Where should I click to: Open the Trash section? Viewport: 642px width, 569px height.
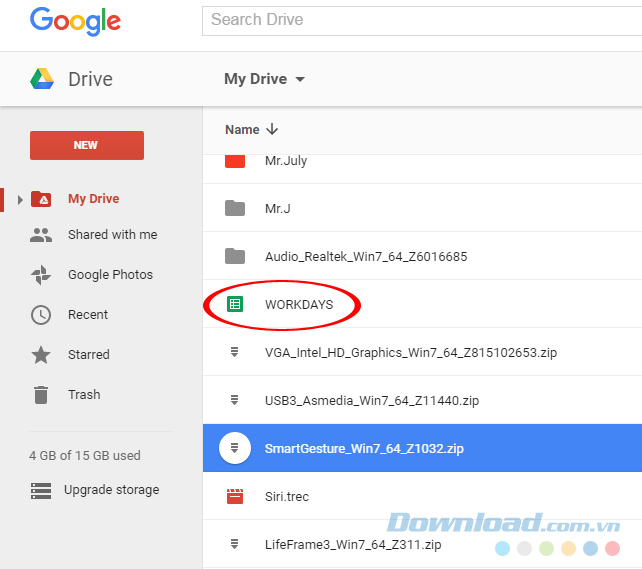coord(84,395)
